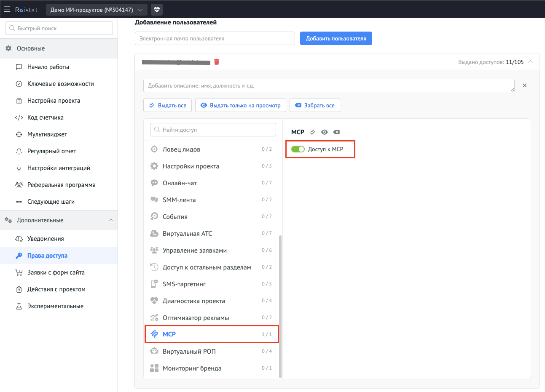This screenshot has height=392, width=545.
Task: Click the Забрать все button
Action: (x=315, y=105)
